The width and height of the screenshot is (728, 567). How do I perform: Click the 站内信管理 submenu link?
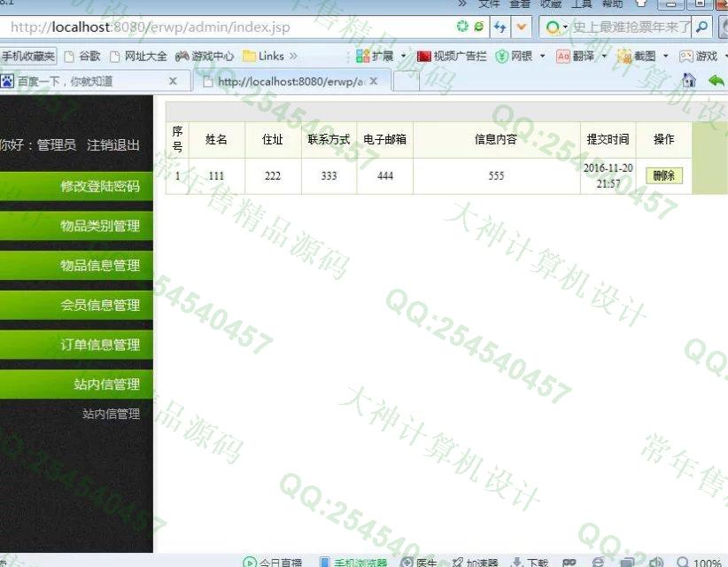click(x=112, y=414)
